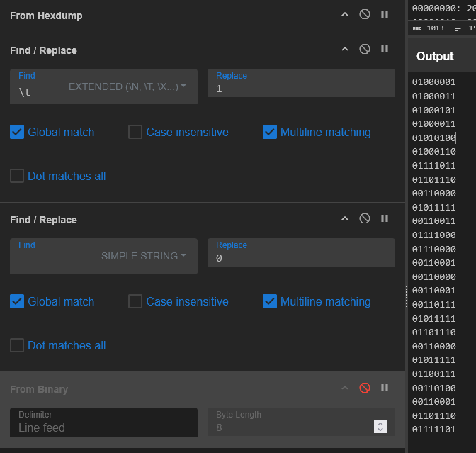
Task: Collapse the From Hexdump operation panel
Action: click(345, 14)
